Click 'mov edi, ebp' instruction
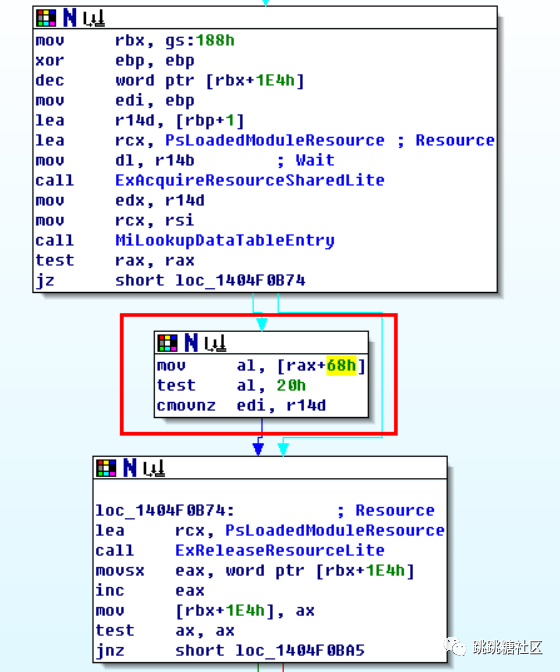 coord(115,100)
